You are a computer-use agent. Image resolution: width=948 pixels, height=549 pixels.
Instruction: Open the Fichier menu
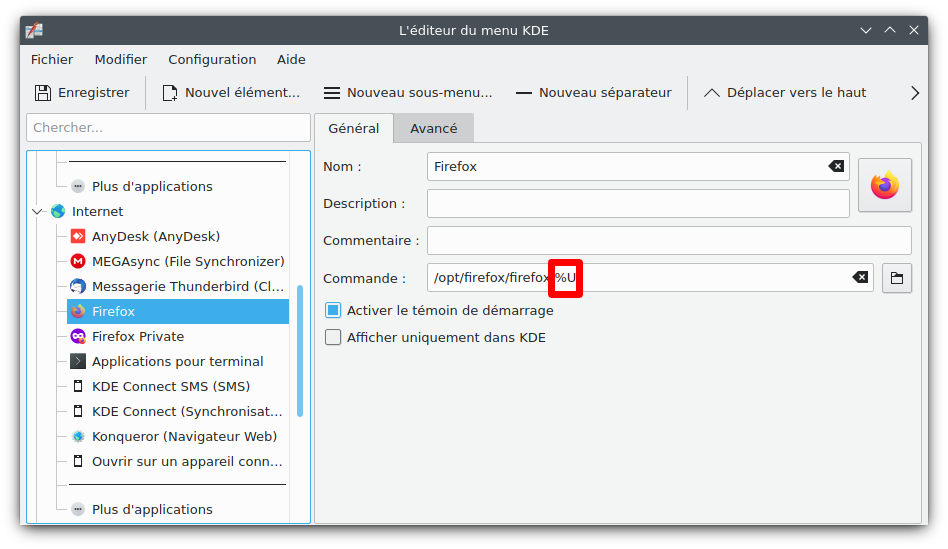click(52, 59)
